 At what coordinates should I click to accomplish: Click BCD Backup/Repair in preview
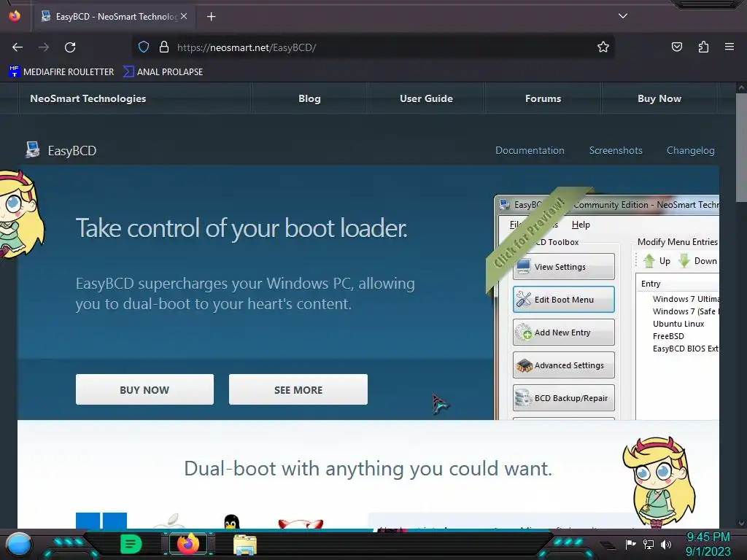point(564,398)
